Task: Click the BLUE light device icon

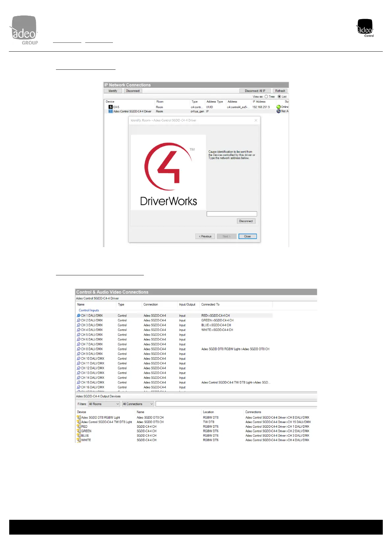Action: pyautogui.click(x=79, y=436)
